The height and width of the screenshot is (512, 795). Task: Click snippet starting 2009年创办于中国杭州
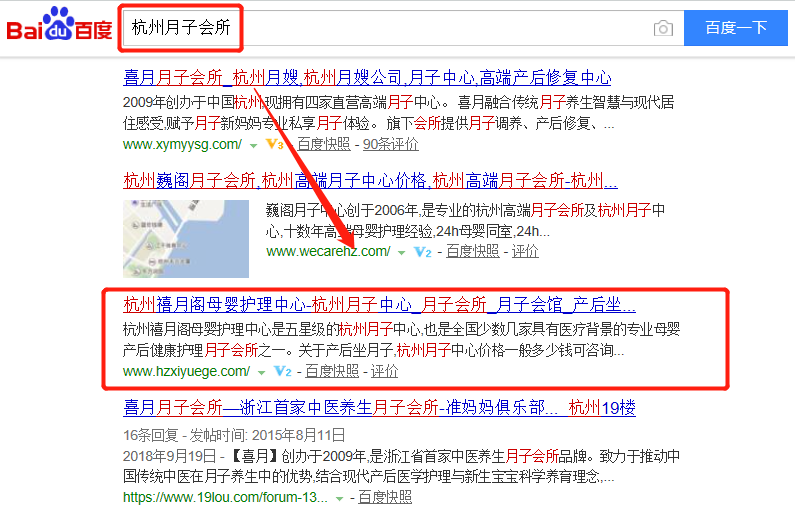point(399,113)
